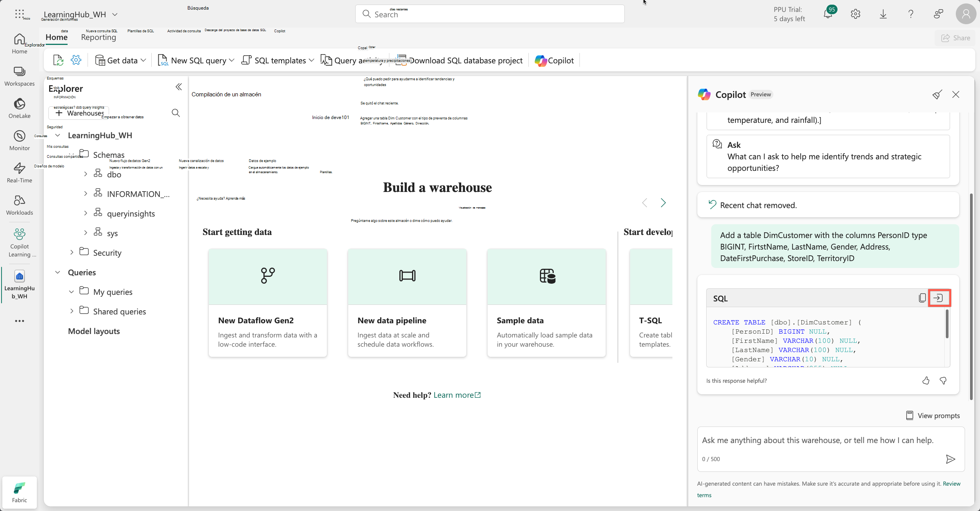The image size is (980, 511).
Task: Open Copilot from the ribbon
Action: click(554, 60)
